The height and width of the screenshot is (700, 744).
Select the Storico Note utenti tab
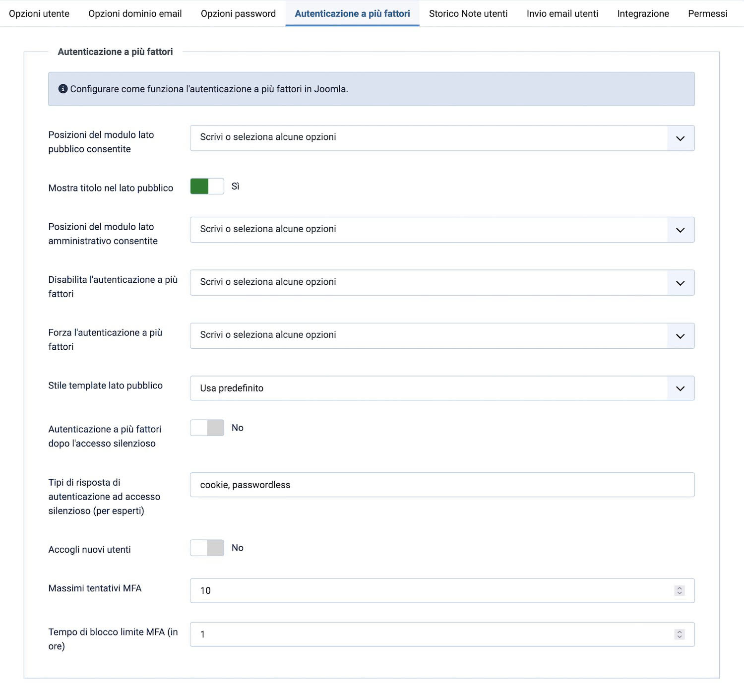coord(468,13)
